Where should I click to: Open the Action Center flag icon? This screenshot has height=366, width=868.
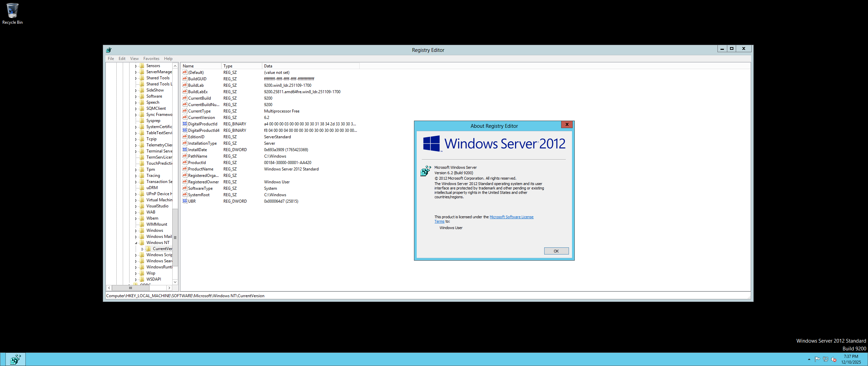817,359
